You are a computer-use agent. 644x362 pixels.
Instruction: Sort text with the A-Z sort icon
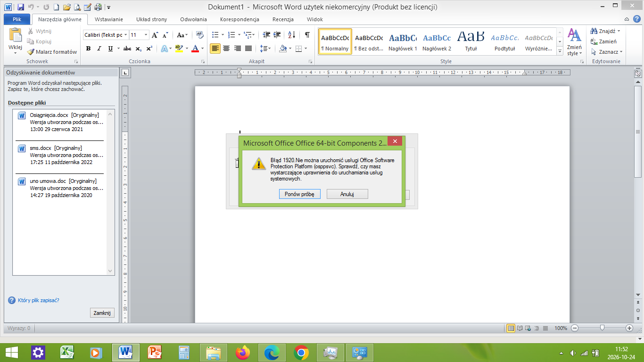tap(291, 35)
